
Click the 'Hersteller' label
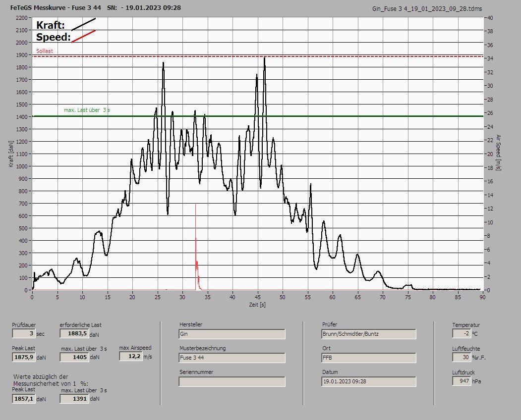[x=191, y=324]
